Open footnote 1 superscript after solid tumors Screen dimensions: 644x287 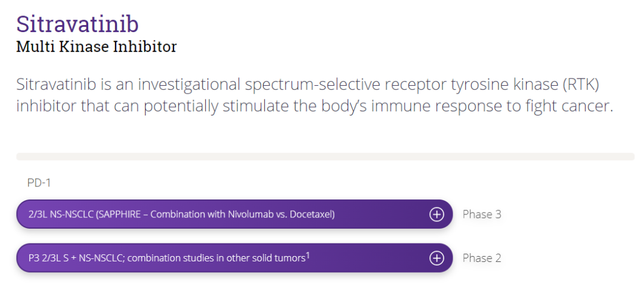pyautogui.click(x=308, y=256)
